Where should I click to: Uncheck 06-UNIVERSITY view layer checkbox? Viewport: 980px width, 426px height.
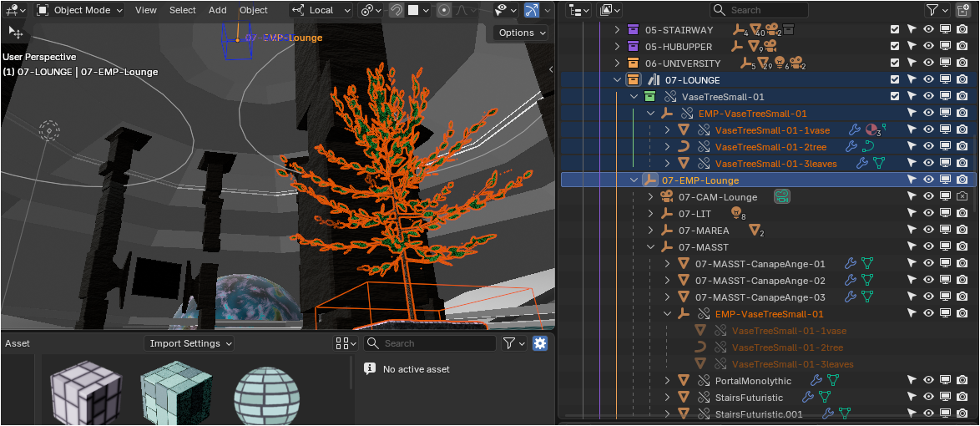pos(895,63)
